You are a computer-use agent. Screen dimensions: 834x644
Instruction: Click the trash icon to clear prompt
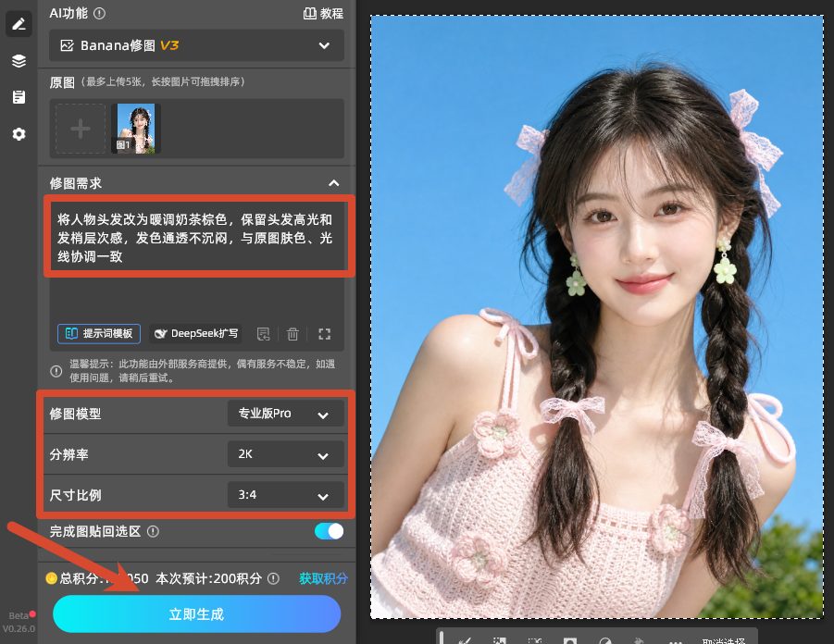[293, 334]
